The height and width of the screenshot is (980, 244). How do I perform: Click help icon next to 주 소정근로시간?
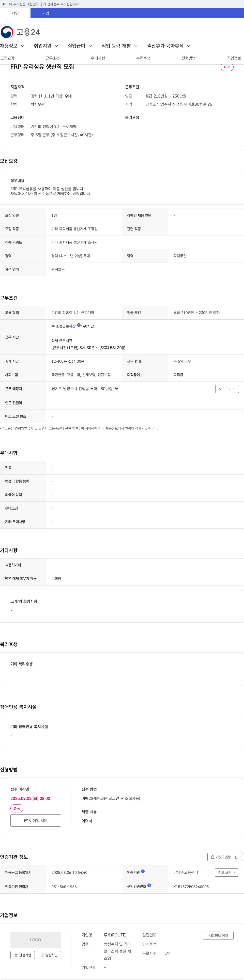pos(79,325)
